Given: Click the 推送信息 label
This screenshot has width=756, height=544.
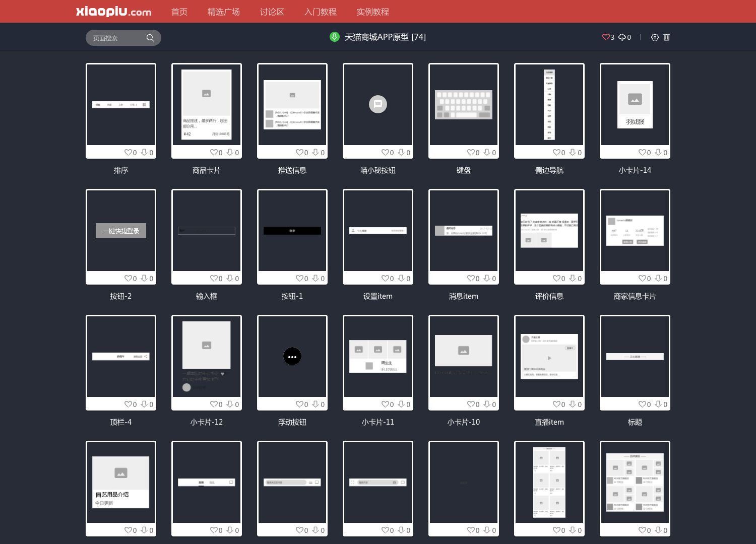Looking at the screenshot, I should point(292,170).
